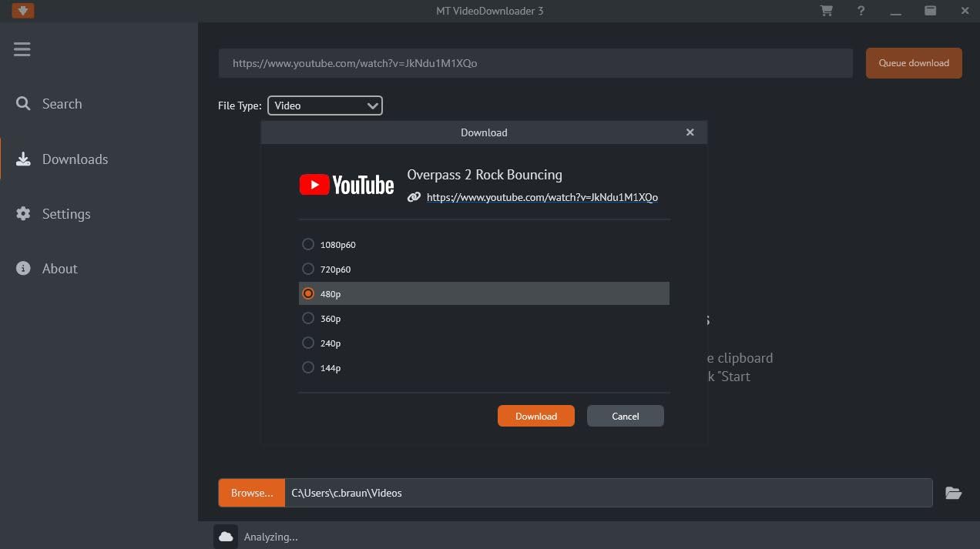The width and height of the screenshot is (980, 549).
Task: Select the 1080p60 quality option
Action: click(484, 244)
